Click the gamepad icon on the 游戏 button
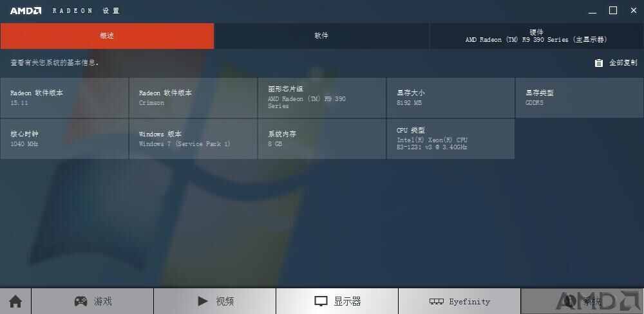Viewport: 644px width, 314px height. [x=80, y=302]
